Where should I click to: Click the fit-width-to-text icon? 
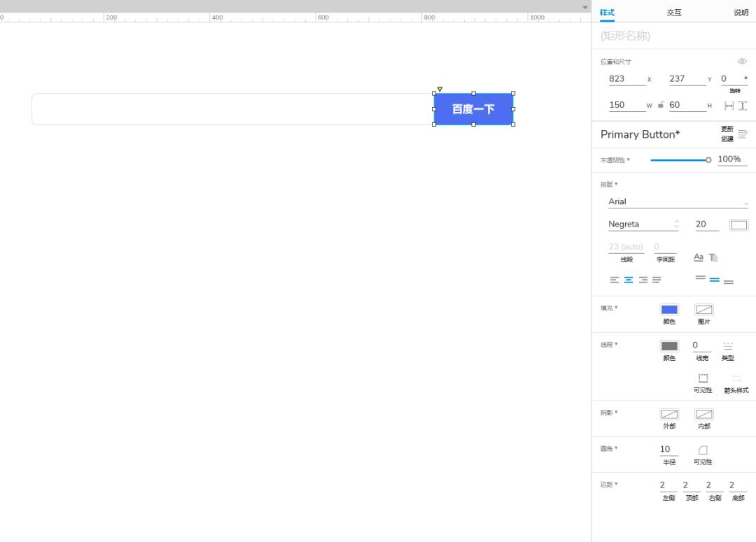729,106
